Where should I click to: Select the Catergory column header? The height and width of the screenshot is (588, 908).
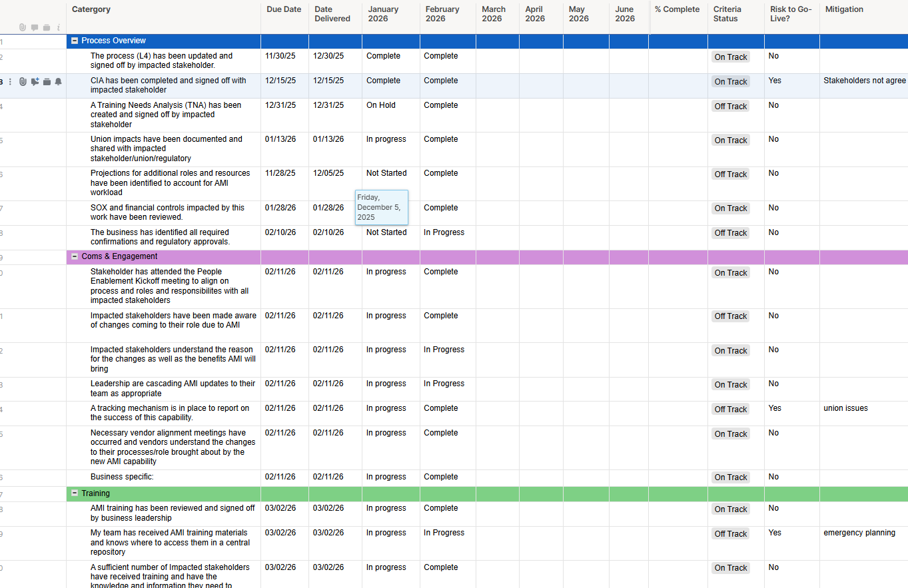[163, 17]
